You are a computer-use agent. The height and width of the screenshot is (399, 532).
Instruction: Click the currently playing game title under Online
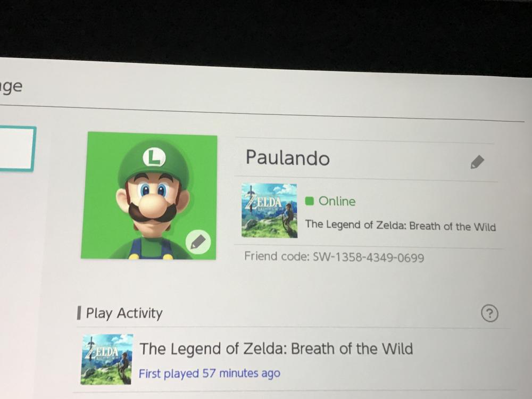401,225
